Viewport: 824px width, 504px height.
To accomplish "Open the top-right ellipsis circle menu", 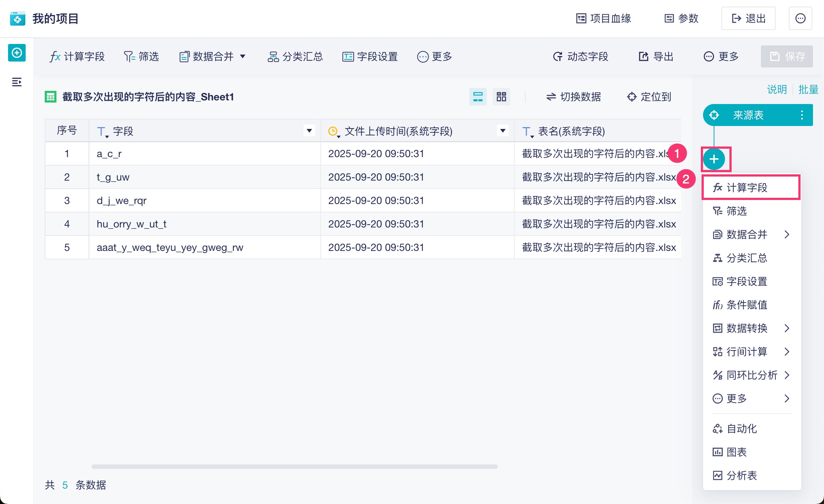I will coord(800,18).
